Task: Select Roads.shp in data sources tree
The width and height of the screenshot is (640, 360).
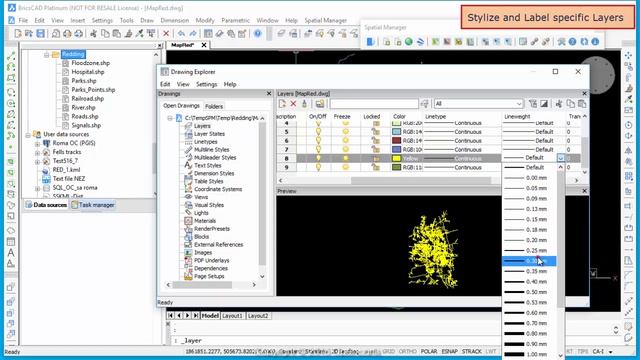Action: pos(85,116)
